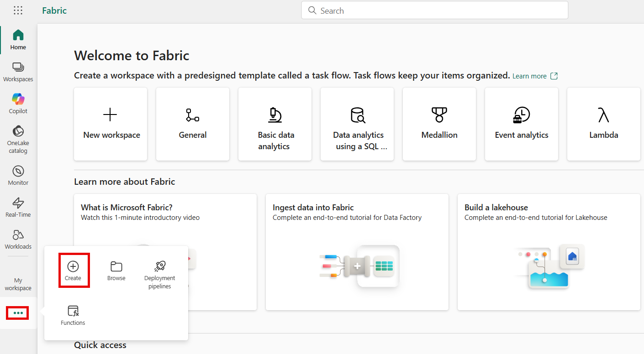644x354 pixels.
Task: Select Create in the popup menu
Action: click(74, 270)
